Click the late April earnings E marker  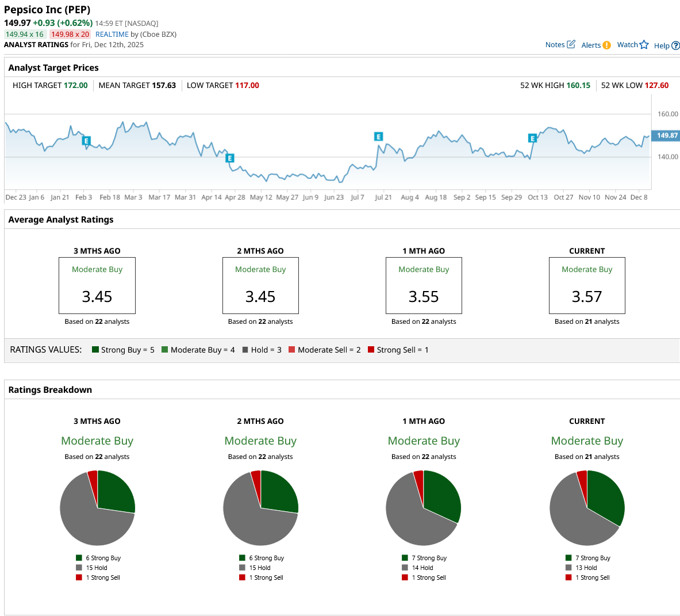click(230, 158)
